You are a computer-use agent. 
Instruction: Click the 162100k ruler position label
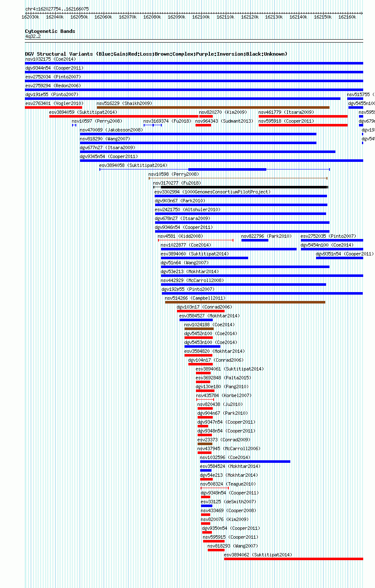[201, 17]
